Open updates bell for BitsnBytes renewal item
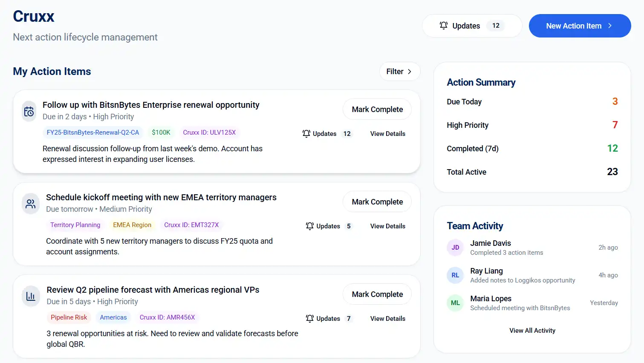The image size is (644, 363). 306,134
